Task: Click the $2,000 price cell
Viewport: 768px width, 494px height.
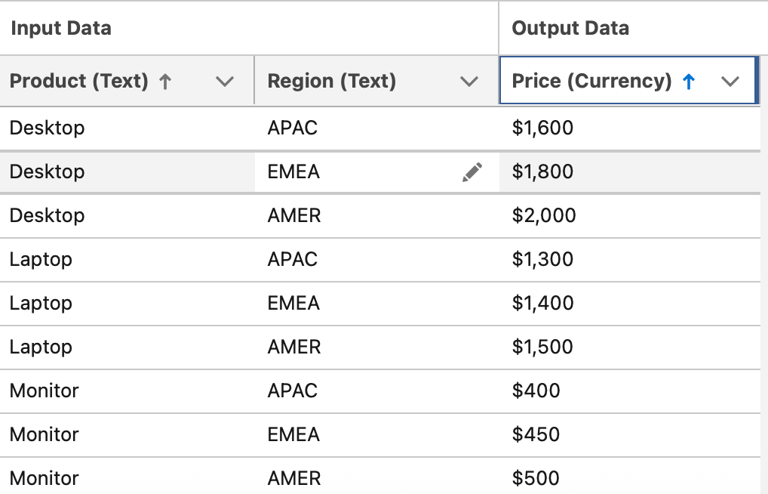Action: pos(544,216)
